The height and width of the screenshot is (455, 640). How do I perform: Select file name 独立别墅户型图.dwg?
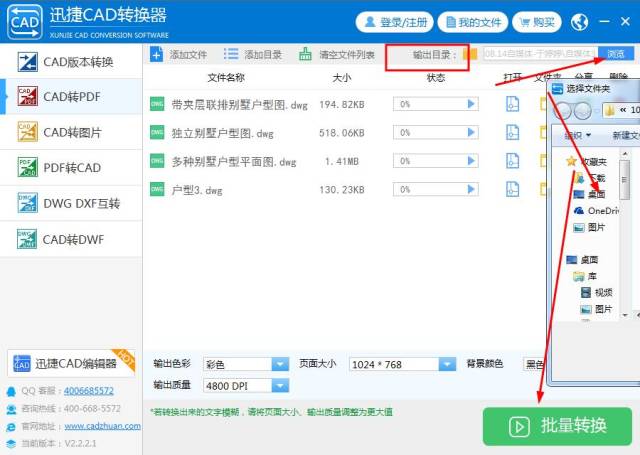click(222, 133)
